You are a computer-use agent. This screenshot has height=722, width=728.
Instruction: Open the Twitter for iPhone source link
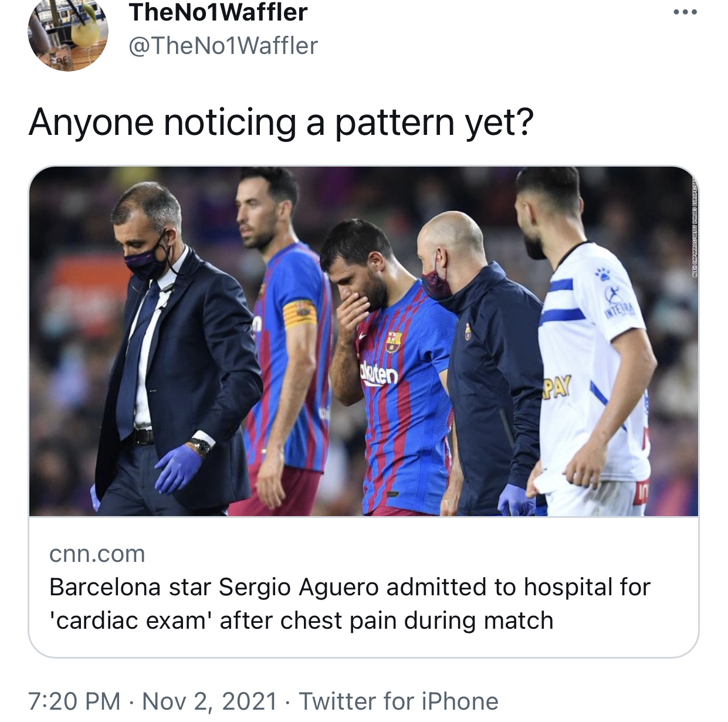399,701
